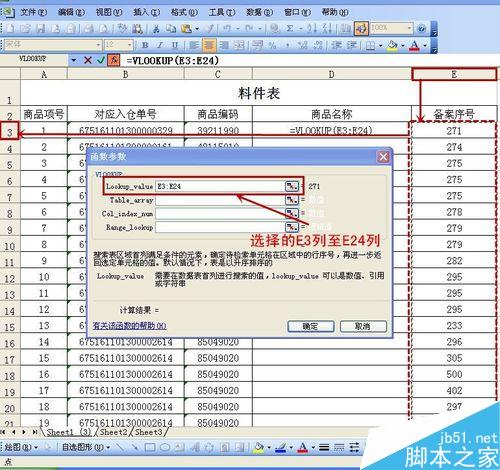
Task: Click the 确定 (OK) button in dialog
Action: coord(311,326)
